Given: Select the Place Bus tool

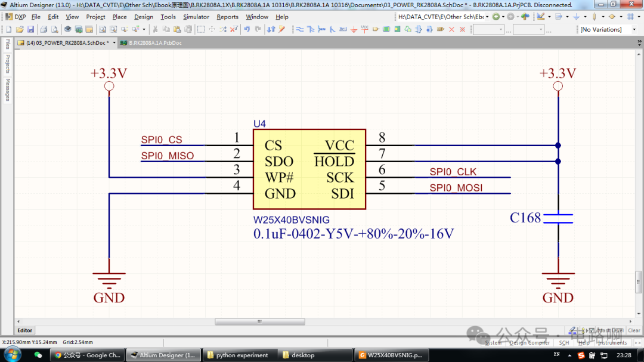Looking at the screenshot, I should click(x=311, y=30).
